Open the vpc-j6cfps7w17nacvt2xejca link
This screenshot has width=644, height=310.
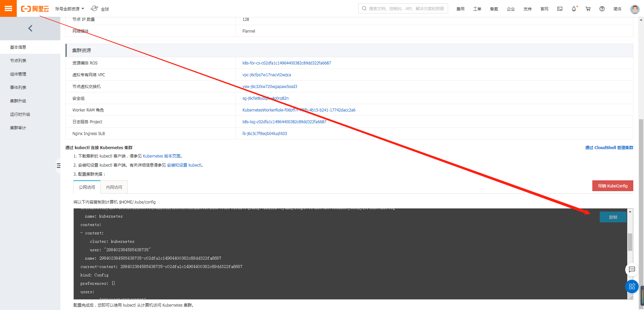click(267, 75)
